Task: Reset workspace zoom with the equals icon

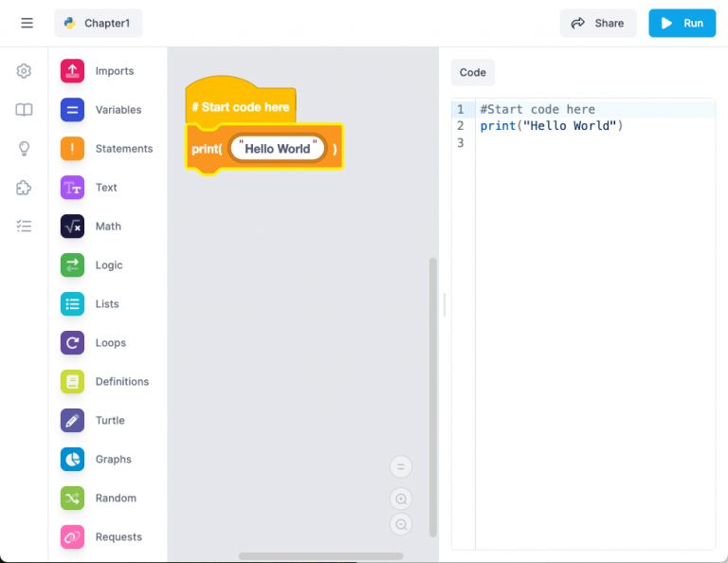Action: (401, 466)
